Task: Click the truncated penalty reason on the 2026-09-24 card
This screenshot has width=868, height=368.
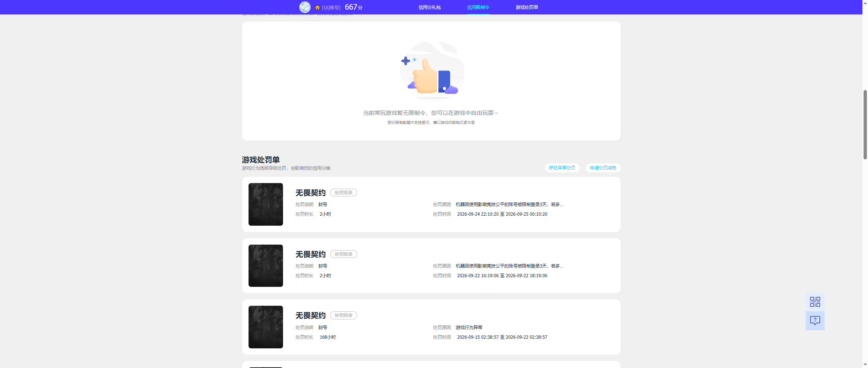Action: 509,205
